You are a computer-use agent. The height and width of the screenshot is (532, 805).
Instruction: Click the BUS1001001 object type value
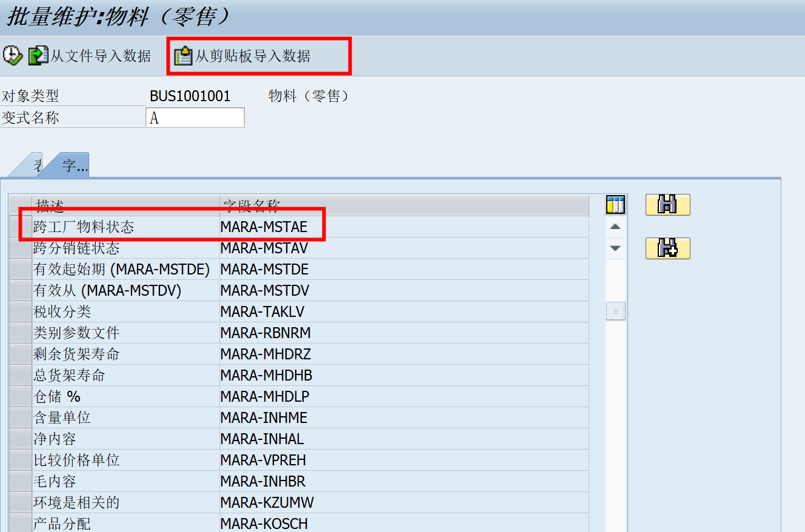[x=190, y=96]
